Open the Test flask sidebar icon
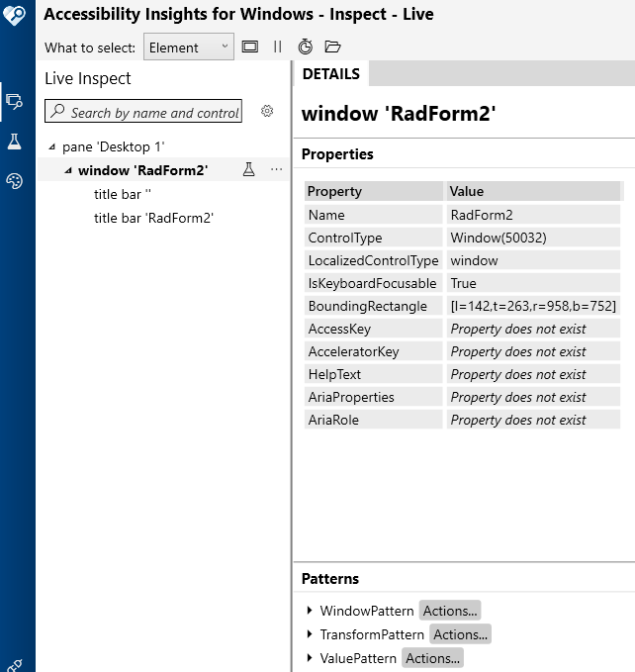The image size is (635, 672). [x=14, y=142]
